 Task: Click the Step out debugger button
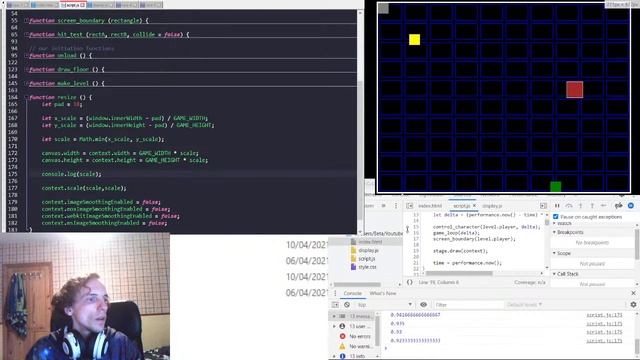pos(592,206)
